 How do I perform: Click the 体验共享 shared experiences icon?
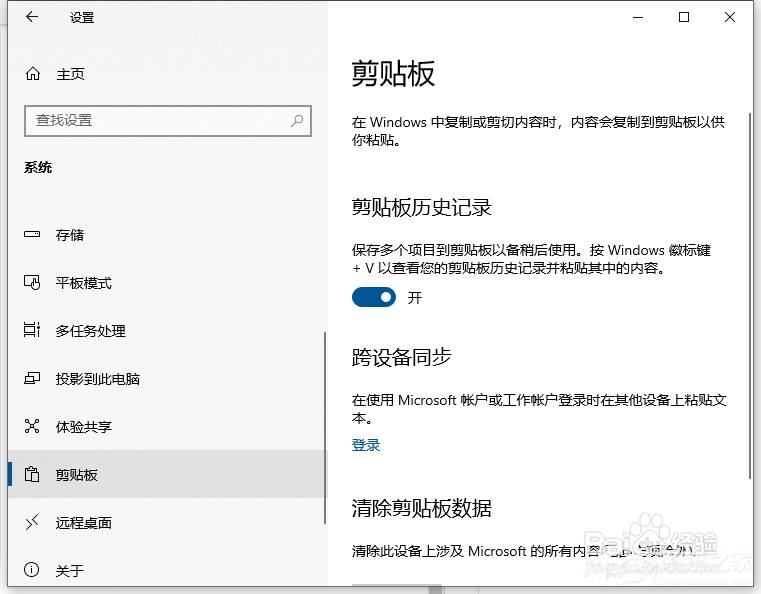(32, 426)
